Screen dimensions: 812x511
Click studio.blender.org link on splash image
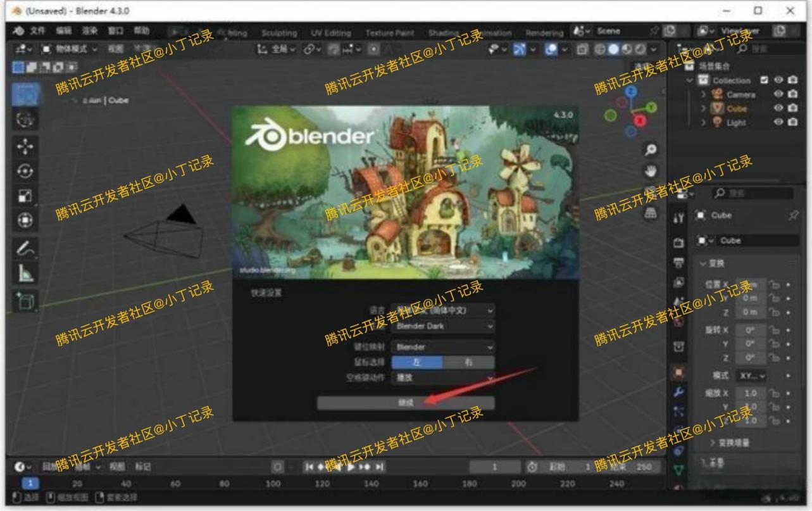[266, 271]
